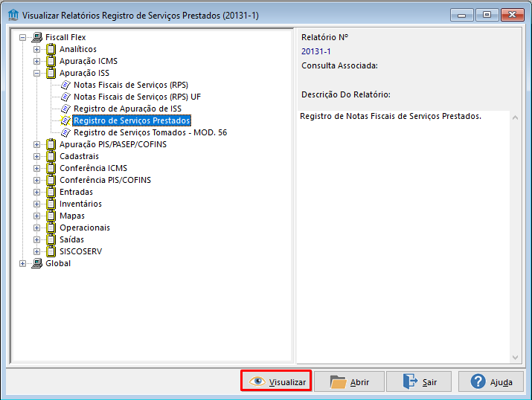The width and height of the screenshot is (532, 400).
Task: Select Registro de Apuração de ISS report
Action: pyautogui.click(x=127, y=109)
